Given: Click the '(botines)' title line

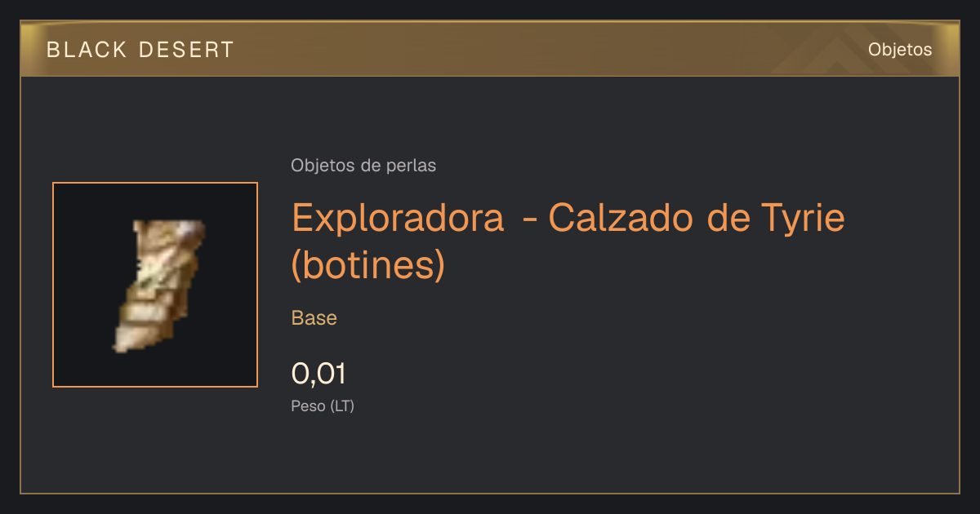Looking at the screenshot, I should pos(368,264).
